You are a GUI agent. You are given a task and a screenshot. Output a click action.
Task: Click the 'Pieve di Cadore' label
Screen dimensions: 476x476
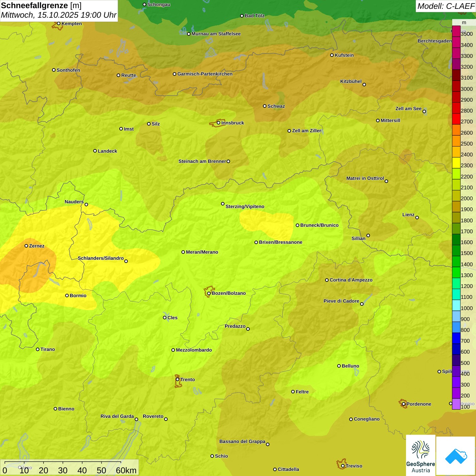[341, 301]
